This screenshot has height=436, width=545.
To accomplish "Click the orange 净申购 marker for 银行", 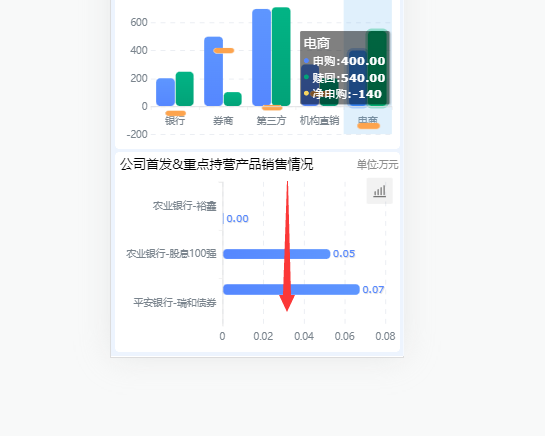I will tap(176, 113).
